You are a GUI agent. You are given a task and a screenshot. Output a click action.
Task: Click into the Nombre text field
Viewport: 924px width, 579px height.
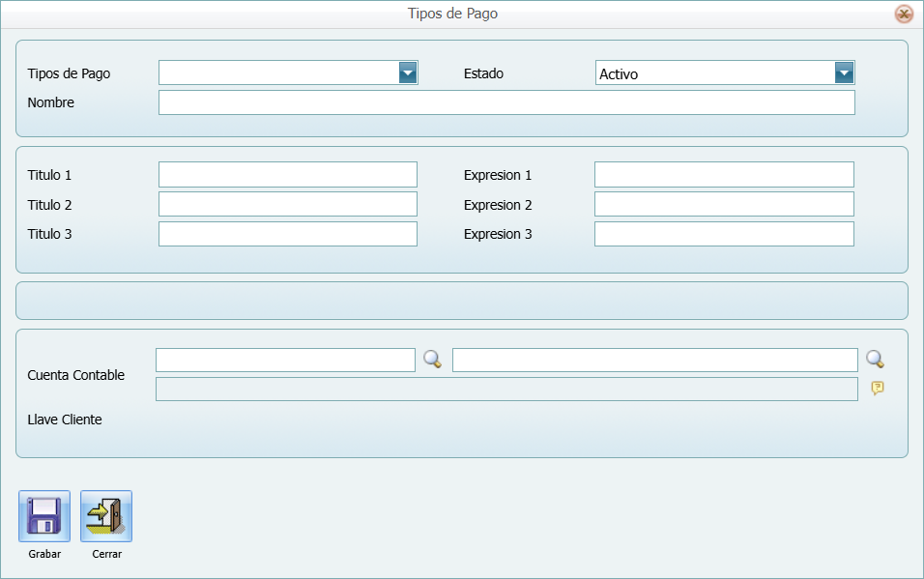click(506, 103)
